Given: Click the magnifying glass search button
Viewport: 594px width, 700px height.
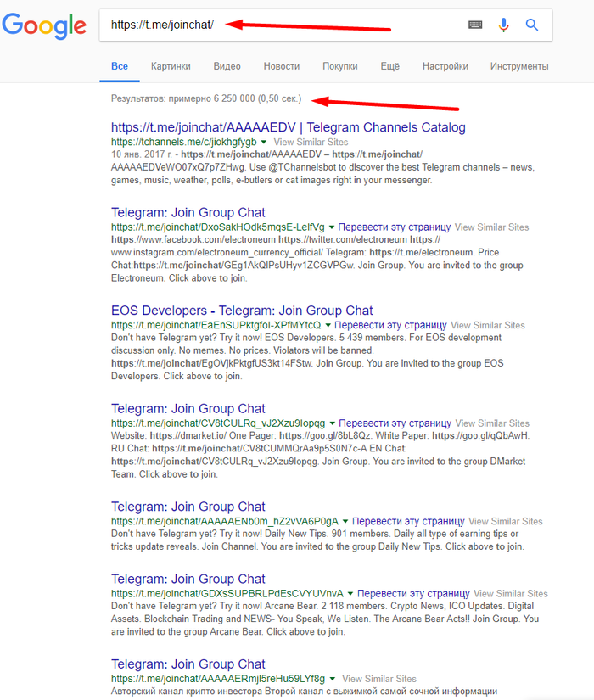Looking at the screenshot, I should [532, 25].
